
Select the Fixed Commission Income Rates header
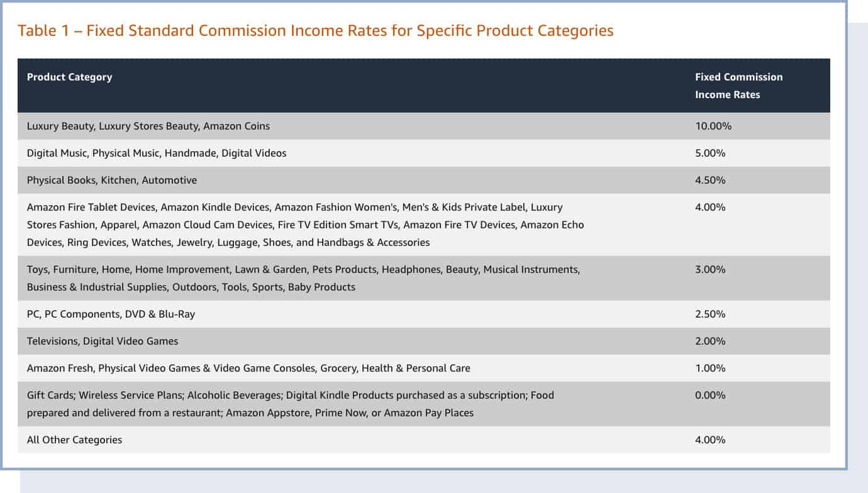(x=738, y=86)
